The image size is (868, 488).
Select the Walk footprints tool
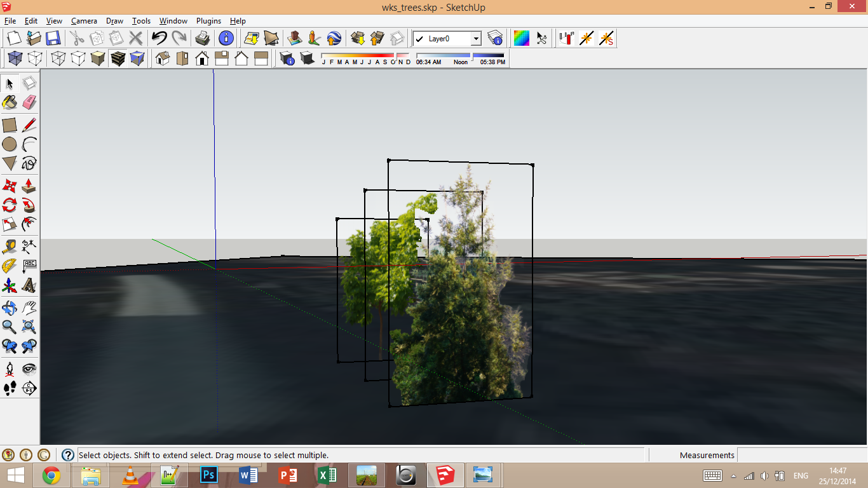(x=10, y=388)
